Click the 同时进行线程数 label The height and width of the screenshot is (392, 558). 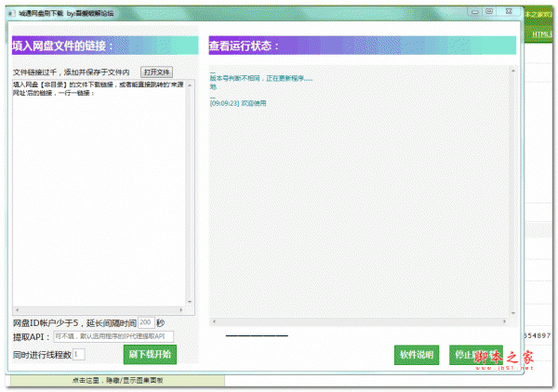[42, 355]
